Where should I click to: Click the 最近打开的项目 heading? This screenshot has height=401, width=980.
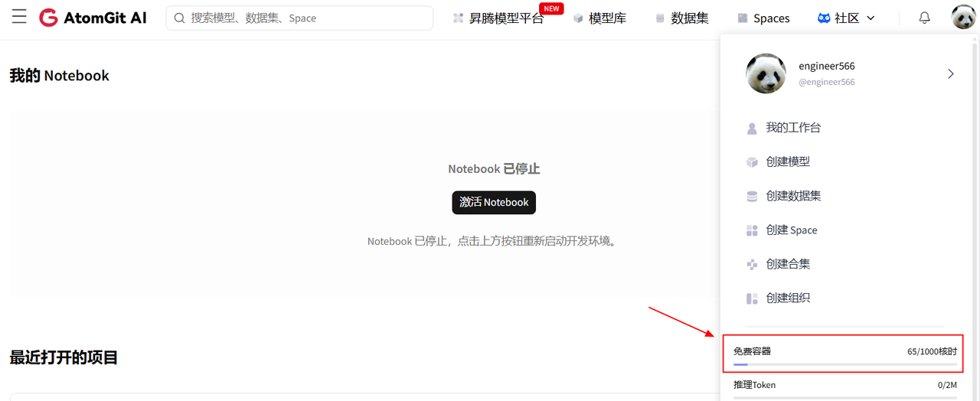tap(64, 357)
